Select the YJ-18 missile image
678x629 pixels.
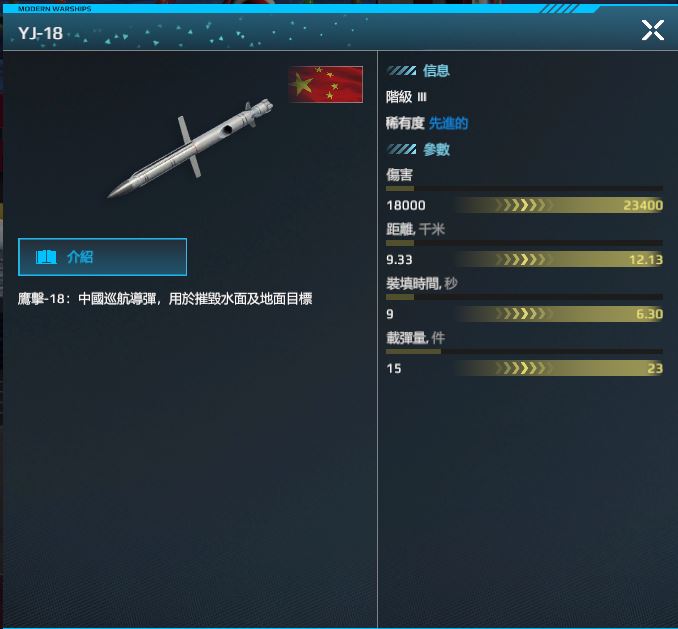190,148
